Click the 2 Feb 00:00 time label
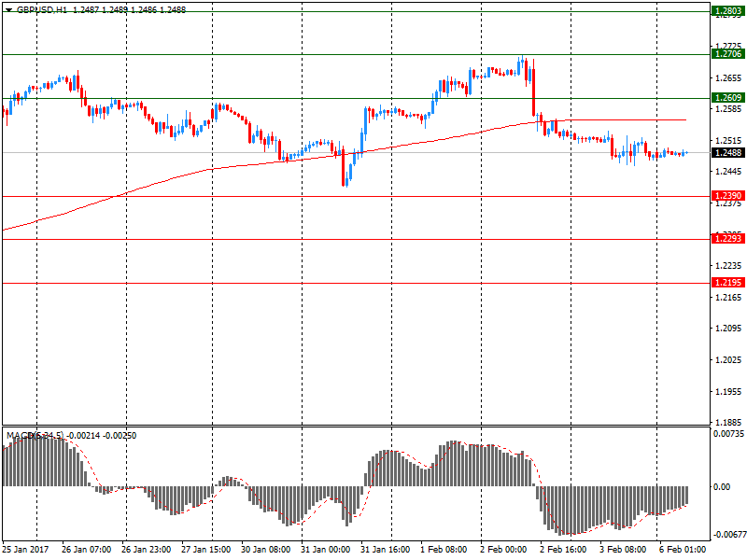 point(503,549)
